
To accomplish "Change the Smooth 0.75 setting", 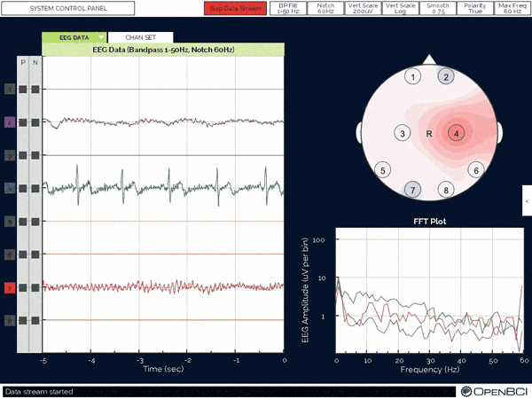I will coord(438,9).
